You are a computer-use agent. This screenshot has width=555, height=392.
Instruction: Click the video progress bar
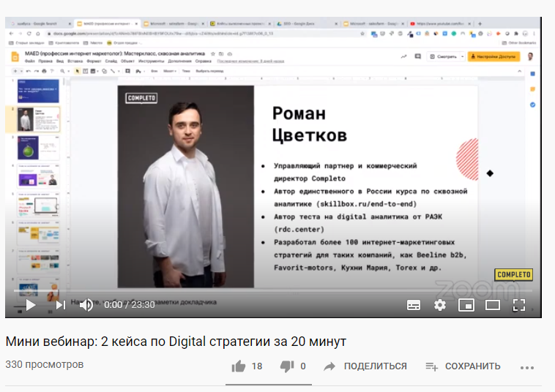[x=273, y=290]
